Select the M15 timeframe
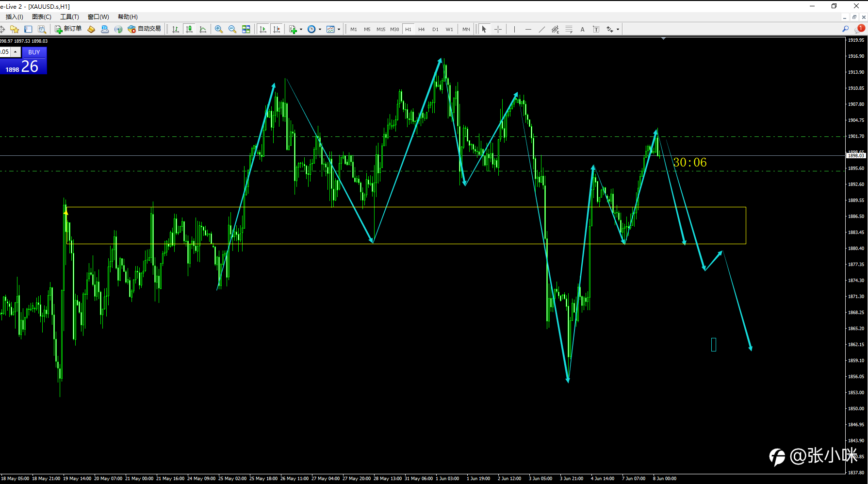 (x=381, y=29)
